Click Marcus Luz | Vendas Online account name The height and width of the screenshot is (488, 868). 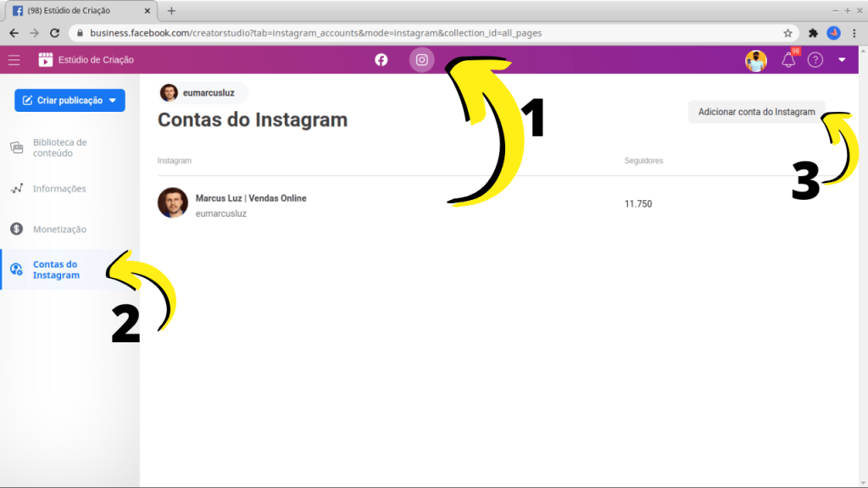point(251,198)
